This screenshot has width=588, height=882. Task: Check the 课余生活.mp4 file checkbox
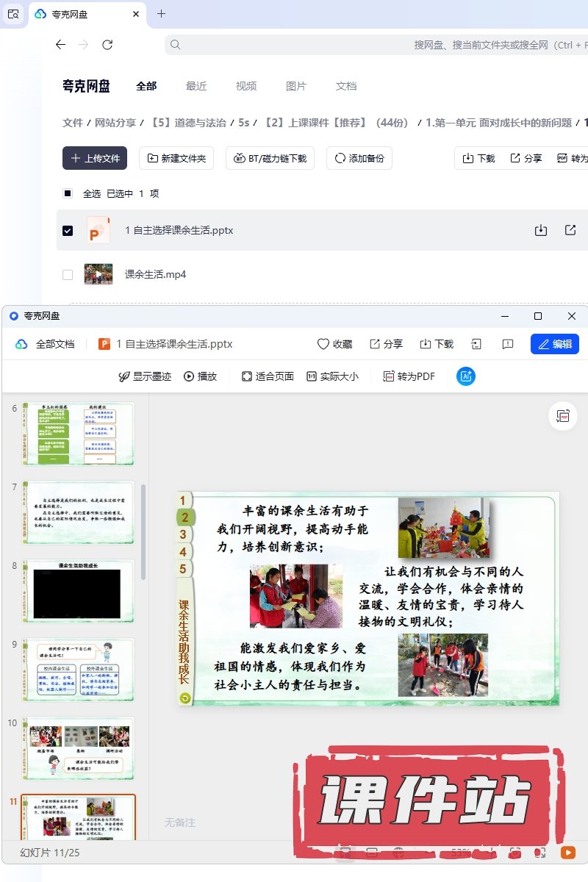pos(68,275)
